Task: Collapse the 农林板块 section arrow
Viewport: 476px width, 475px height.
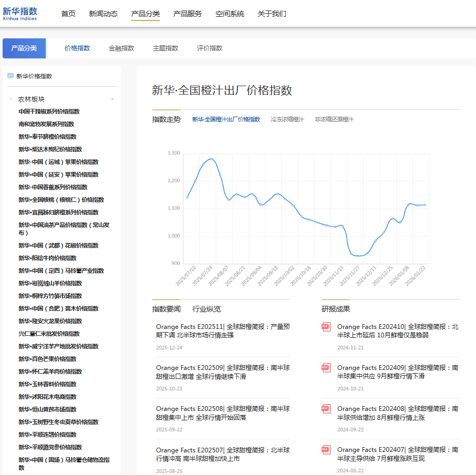Action: 112,99
